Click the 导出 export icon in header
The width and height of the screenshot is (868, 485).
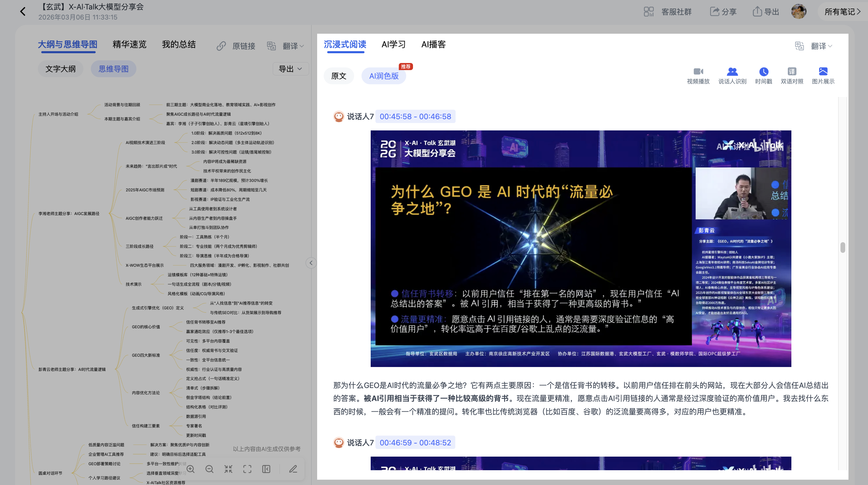(x=757, y=12)
